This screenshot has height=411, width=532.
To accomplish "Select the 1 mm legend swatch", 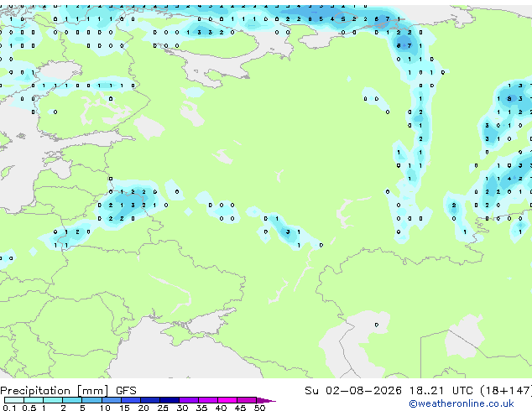I will 53,400.
